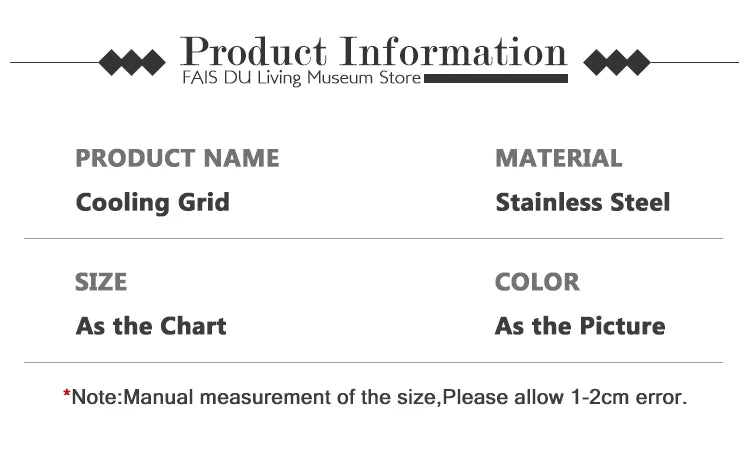Select the As the Picture value
Image resolution: width=750 pixels, height=449 pixels.
(580, 326)
